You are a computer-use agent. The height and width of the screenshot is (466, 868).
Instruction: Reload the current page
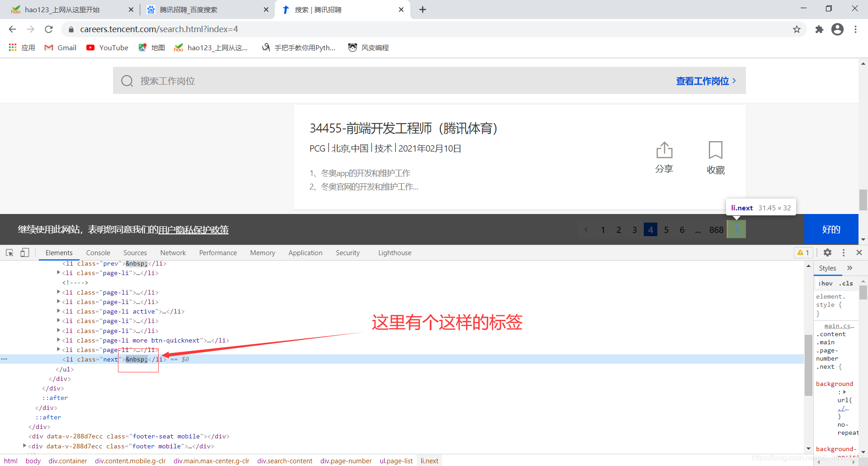[x=49, y=29]
